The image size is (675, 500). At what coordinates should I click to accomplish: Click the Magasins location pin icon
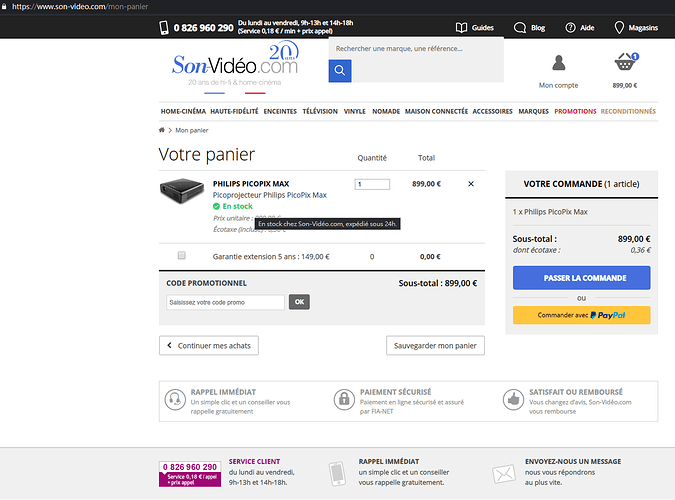pos(619,28)
